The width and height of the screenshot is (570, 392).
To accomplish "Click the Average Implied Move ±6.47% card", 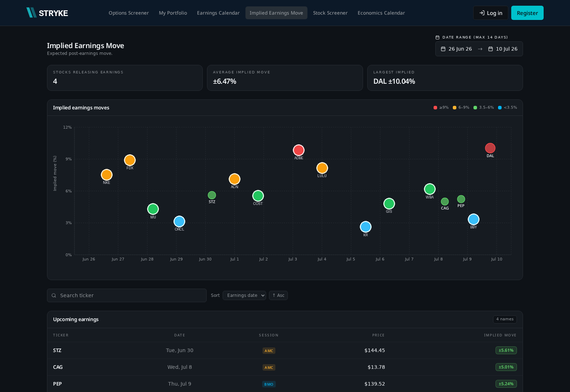I will [285, 78].
